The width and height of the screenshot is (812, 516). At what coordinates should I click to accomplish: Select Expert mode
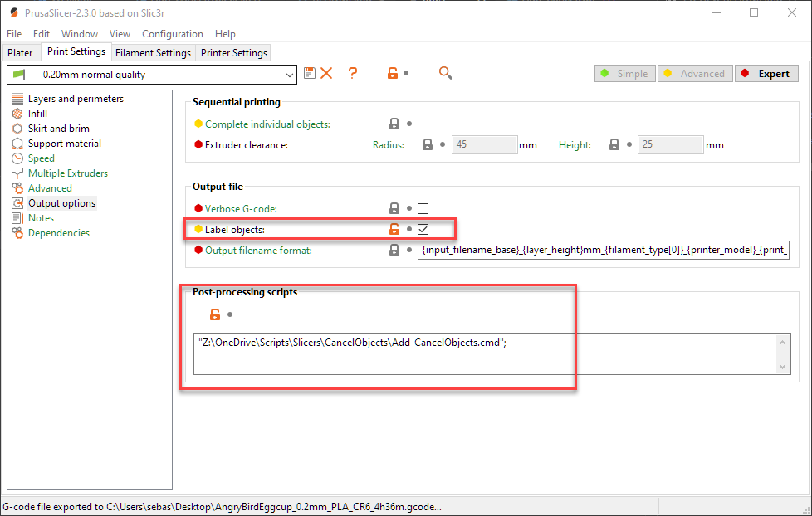coord(766,74)
